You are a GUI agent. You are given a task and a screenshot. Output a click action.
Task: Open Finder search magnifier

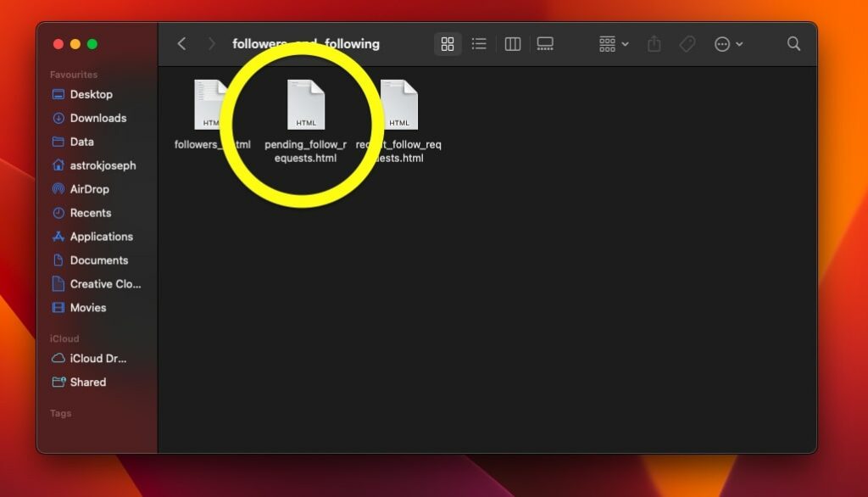coord(793,44)
